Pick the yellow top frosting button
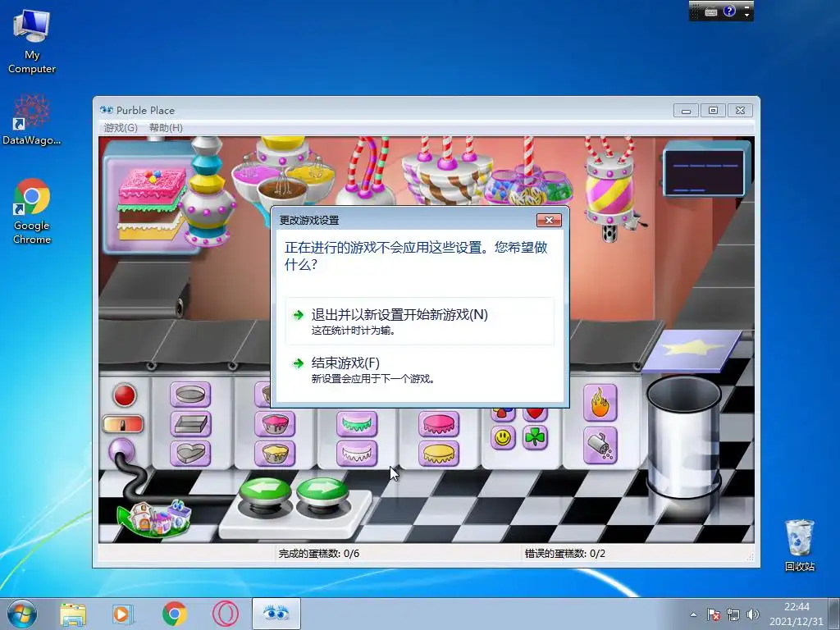Viewport: 840px width, 630px height. tap(439, 454)
